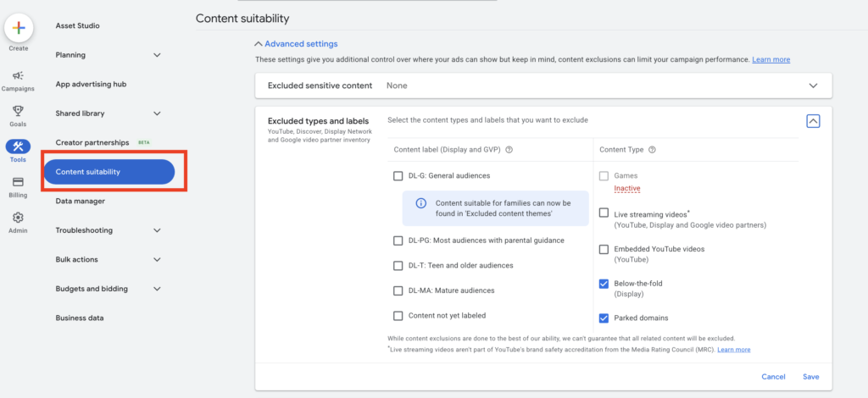Open the Goals trophy icon
Screen dimensions: 868x398
pyautogui.click(x=19, y=111)
